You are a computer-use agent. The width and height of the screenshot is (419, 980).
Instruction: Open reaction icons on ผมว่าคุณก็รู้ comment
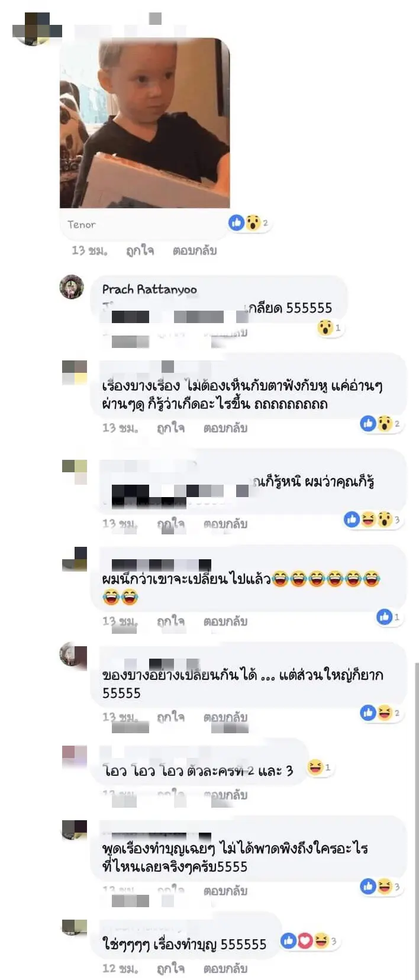[373, 520]
